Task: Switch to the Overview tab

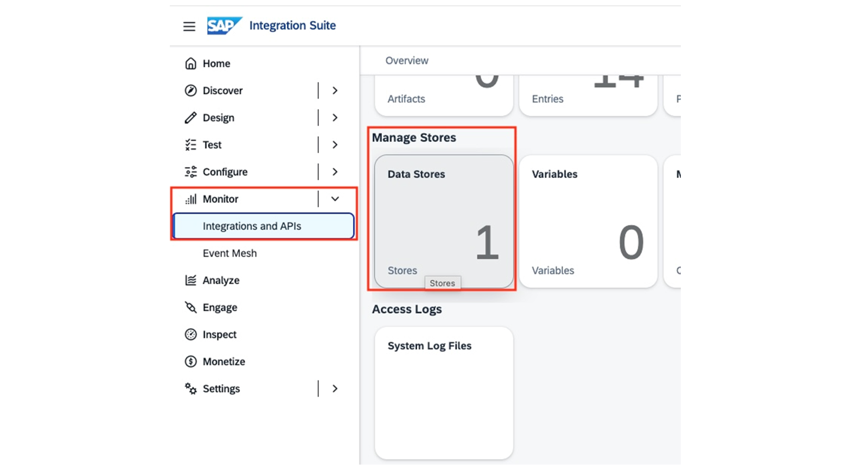Action: coord(407,61)
